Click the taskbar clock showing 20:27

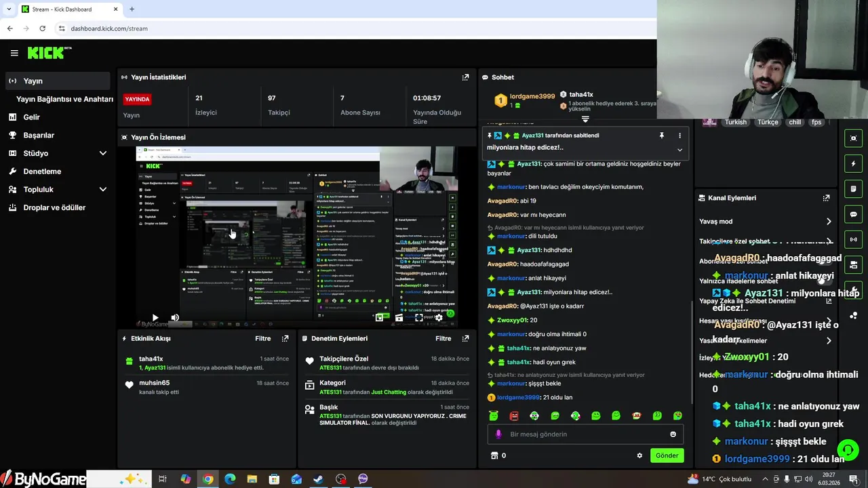tap(829, 479)
